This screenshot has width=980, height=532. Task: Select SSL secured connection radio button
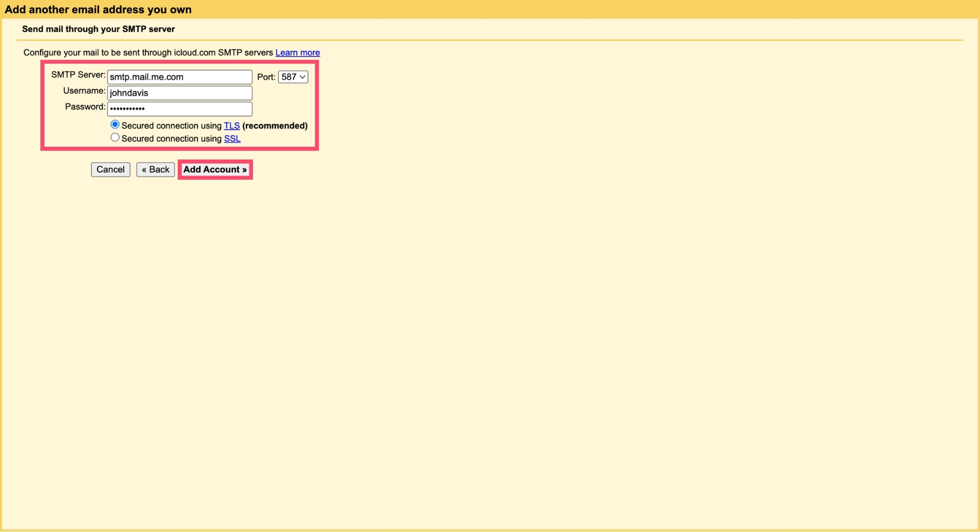pyautogui.click(x=115, y=138)
